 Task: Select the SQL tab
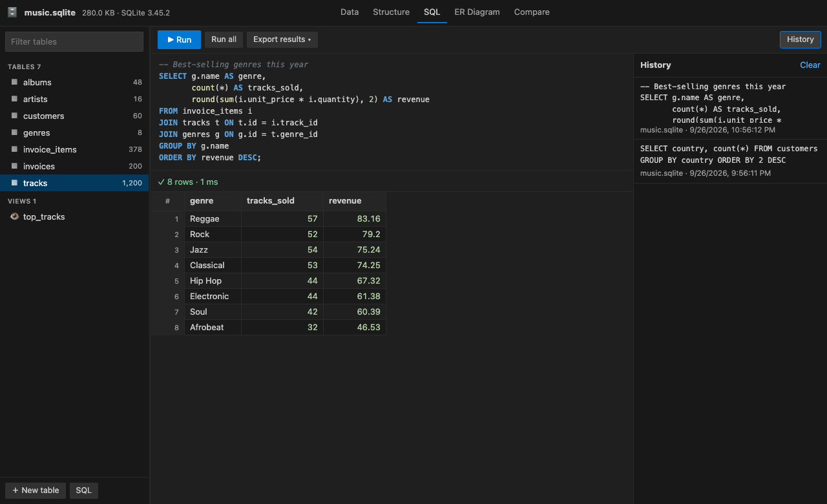pos(432,12)
